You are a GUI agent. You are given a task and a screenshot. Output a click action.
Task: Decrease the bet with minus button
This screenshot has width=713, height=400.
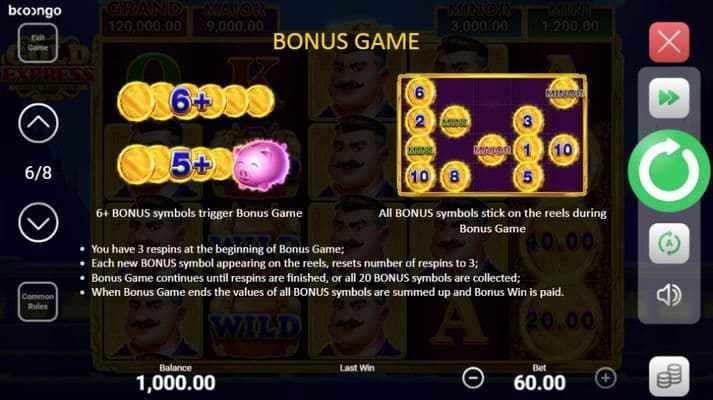(473, 378)
